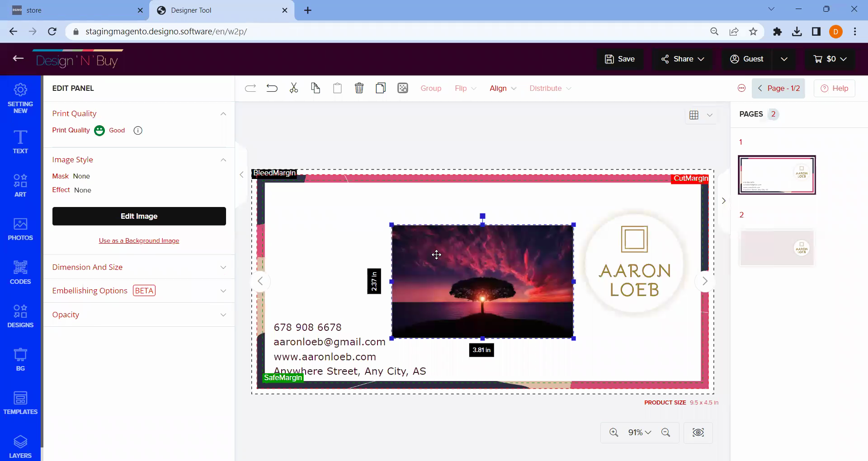Select the Text tool in sidebar
The width and height of the screenshot is (868, 461).
pyautogui.click(x=20, y=142)
